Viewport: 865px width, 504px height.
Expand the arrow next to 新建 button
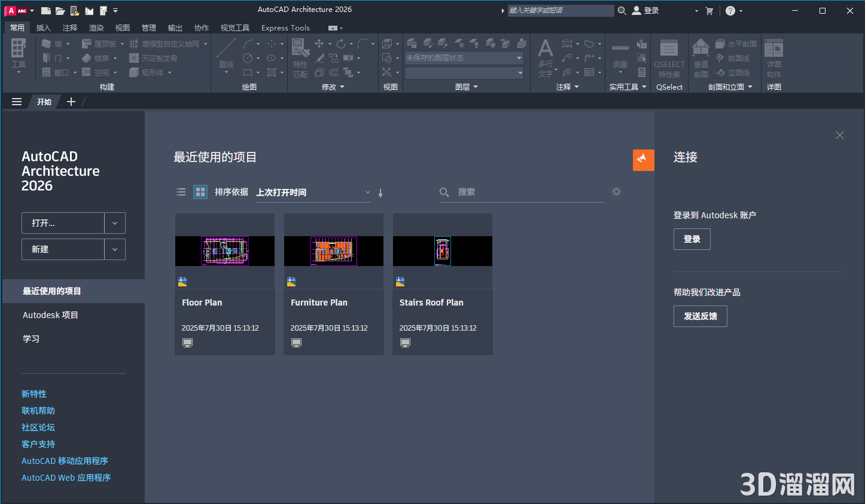(x=115, y=249)
